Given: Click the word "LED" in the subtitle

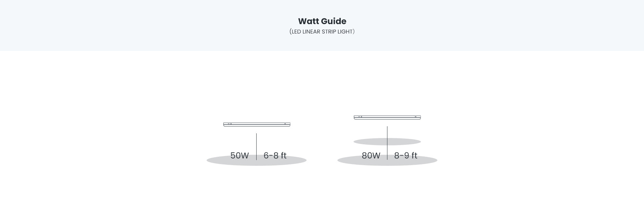Looking at the screenshot, I should (296, 32).
